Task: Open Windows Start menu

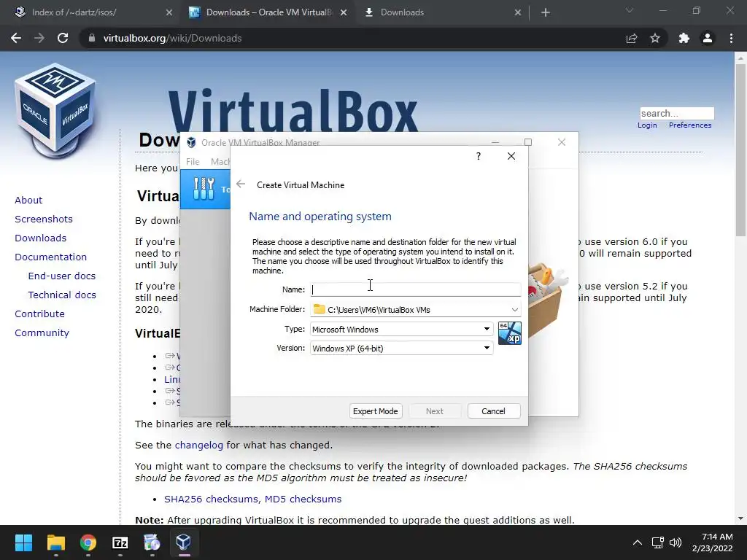Action: [x=23, y=542]
